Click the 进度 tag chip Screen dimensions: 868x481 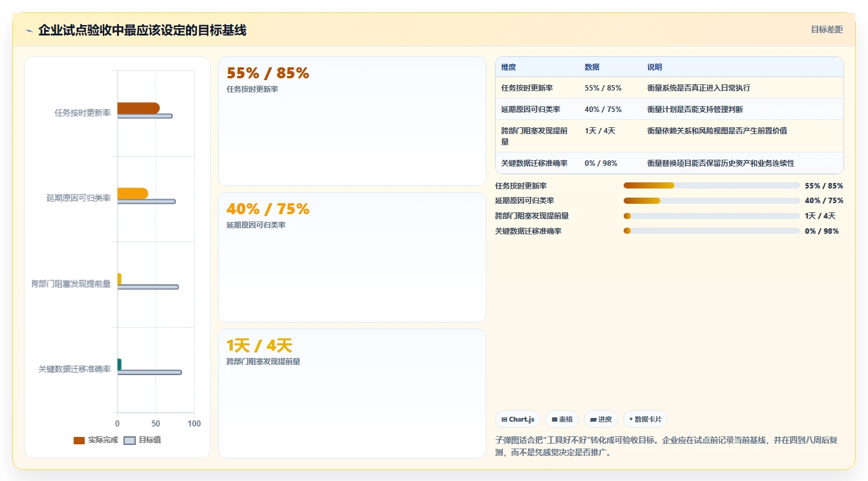[x=601, y=419]
